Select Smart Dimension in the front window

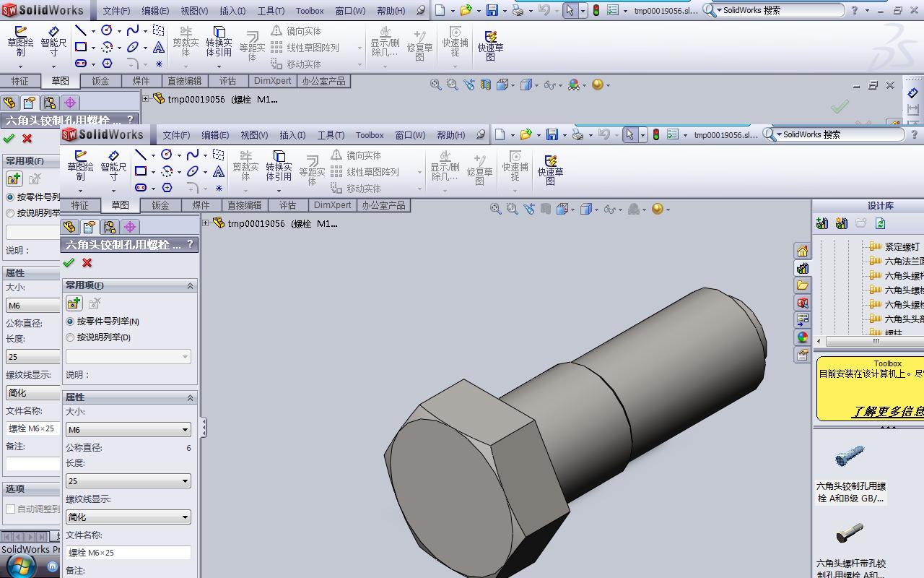[x=113, y=166]
